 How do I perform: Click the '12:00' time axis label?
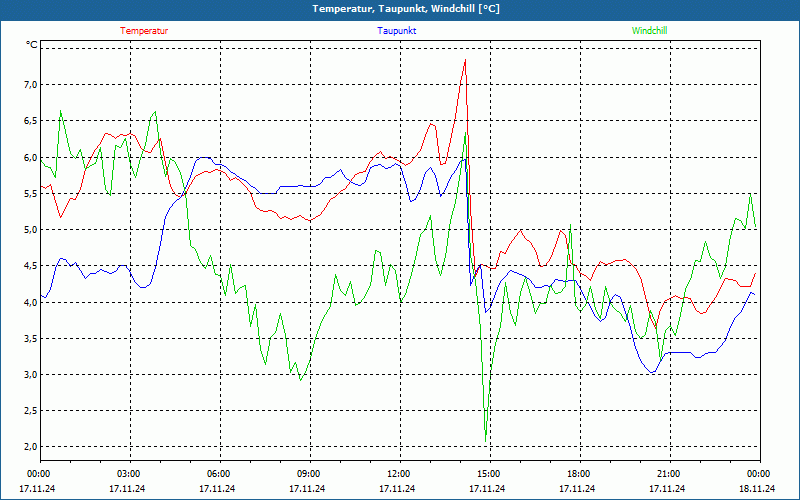[399, 474]
